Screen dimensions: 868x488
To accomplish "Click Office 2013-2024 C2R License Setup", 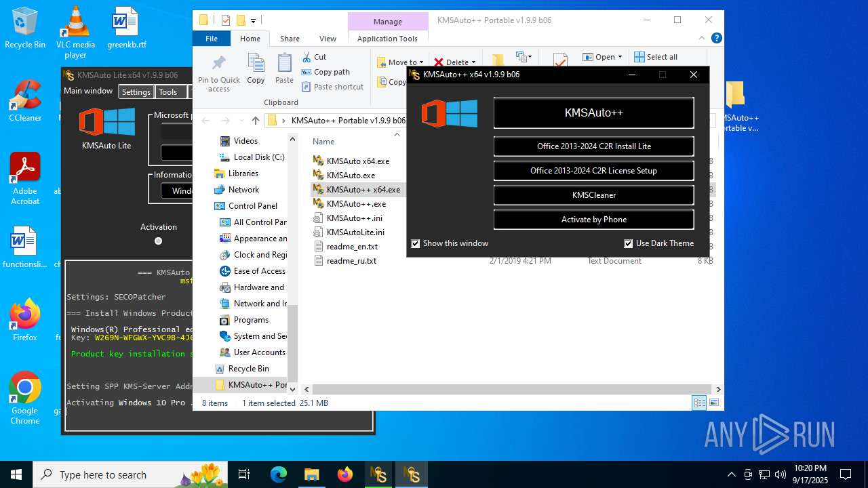I will pyautogui.click(x=593, y=171).
